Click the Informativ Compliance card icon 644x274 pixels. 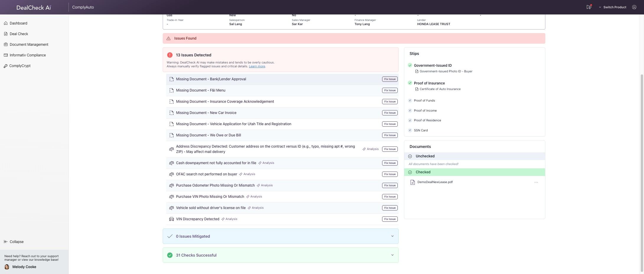click(x=6, y=55)
